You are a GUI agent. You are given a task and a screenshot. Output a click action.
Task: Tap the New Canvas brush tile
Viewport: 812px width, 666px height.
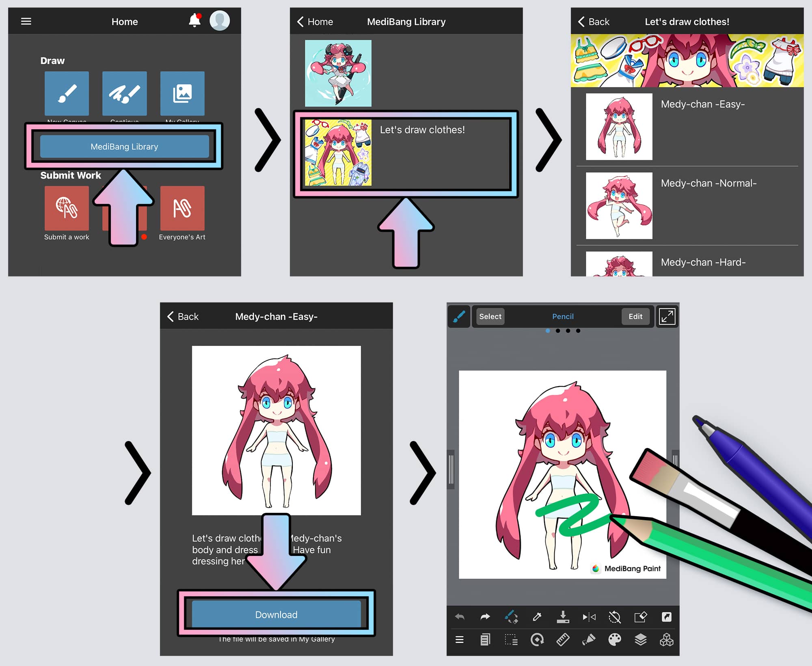point(67,93)
